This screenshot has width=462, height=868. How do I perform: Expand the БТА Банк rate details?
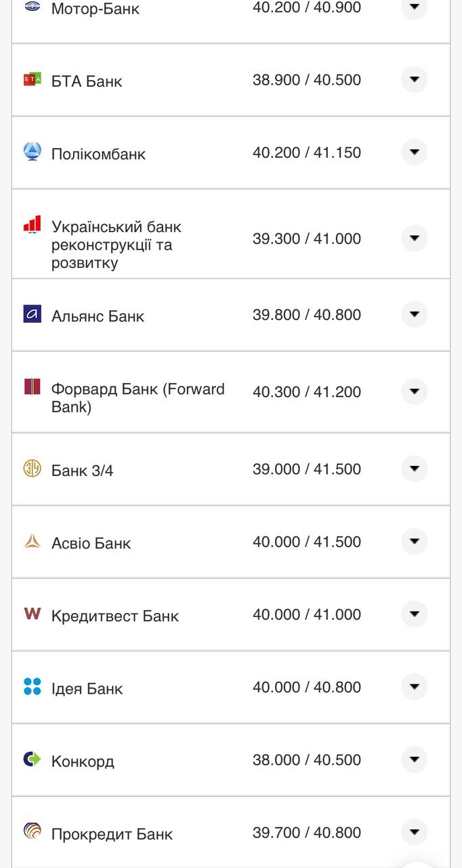[x=414, y=79]
